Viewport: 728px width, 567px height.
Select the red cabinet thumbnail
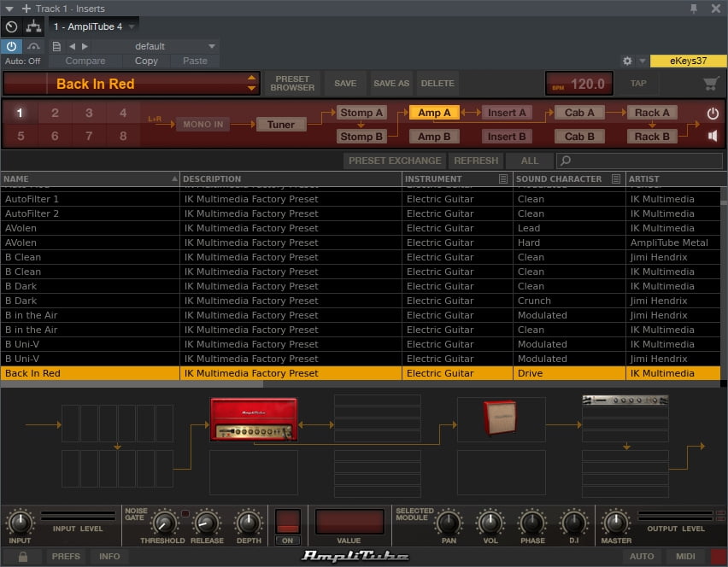500,417
